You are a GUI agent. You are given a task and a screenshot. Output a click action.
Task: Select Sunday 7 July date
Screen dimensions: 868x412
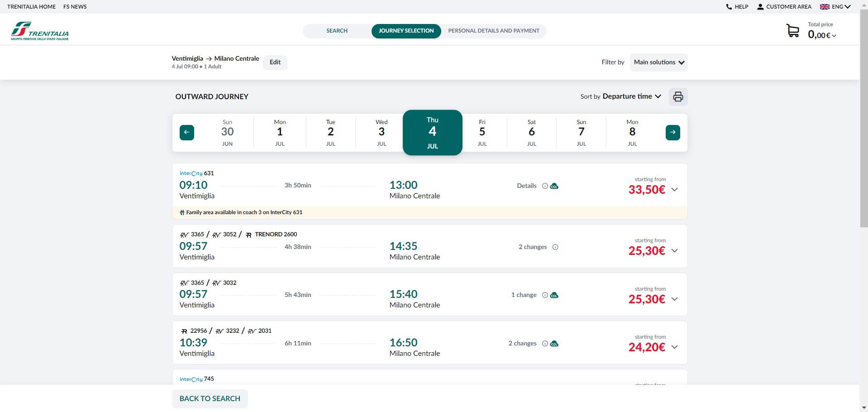point(581,133)
